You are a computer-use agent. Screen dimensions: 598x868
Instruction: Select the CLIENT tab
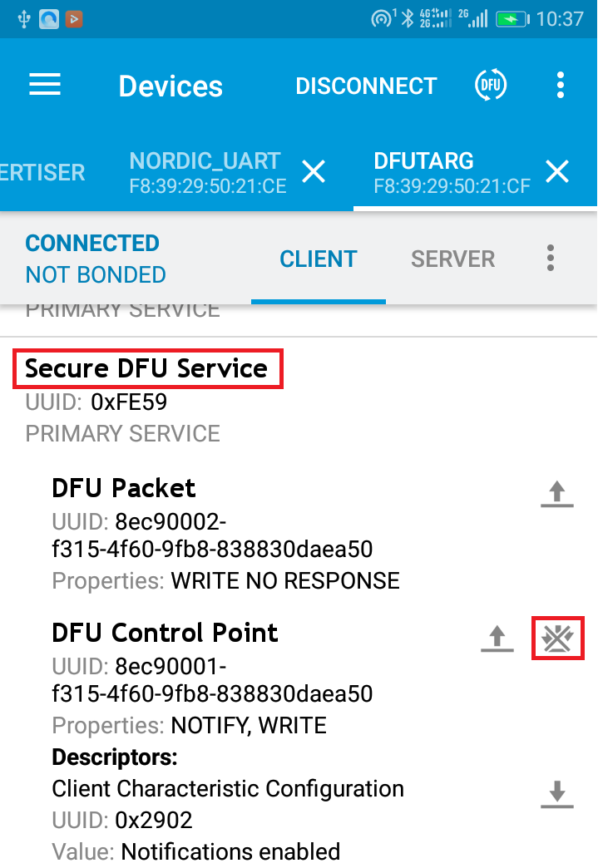pyautogui.click(x=319, y=259)
